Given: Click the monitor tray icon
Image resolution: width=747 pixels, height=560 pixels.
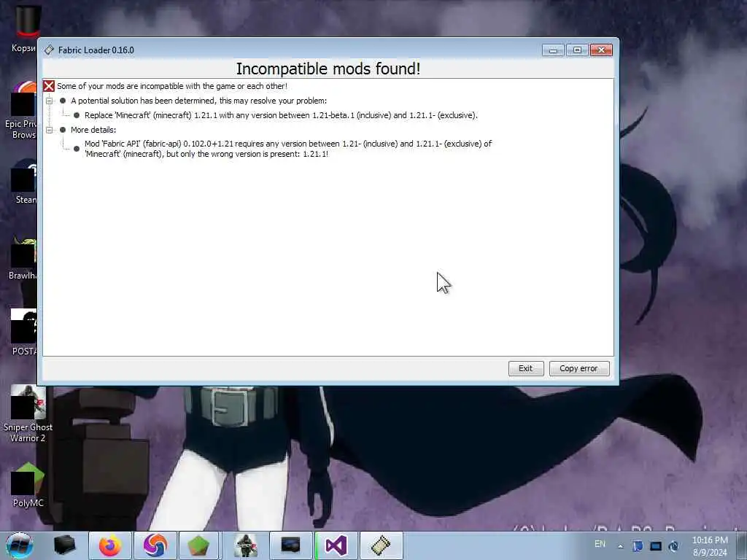Looking at the screenshot, I should coord(656,546).
